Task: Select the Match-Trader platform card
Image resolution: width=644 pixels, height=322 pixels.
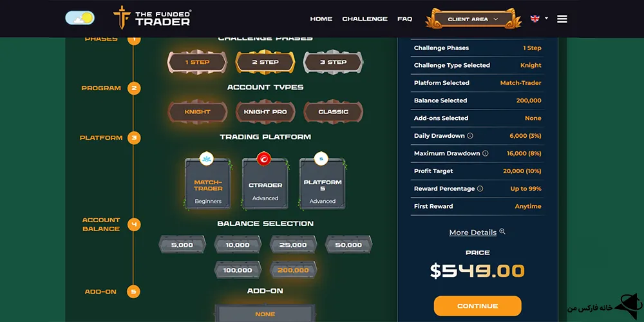Action: [x=208, y=184]
